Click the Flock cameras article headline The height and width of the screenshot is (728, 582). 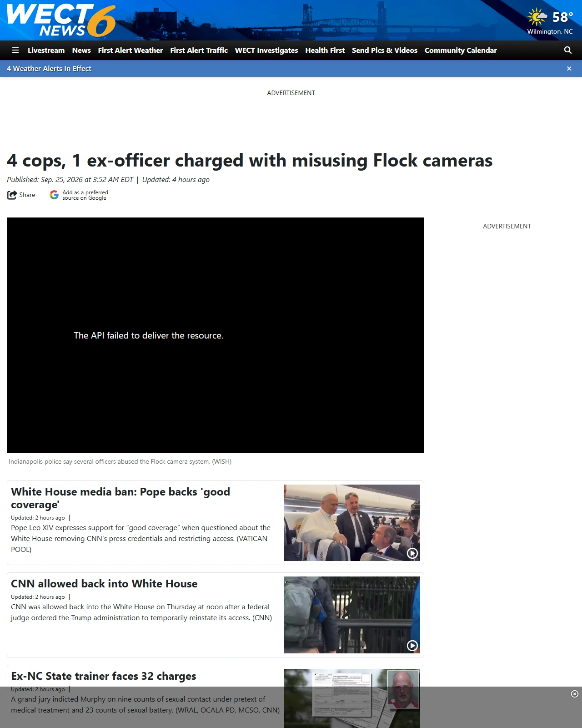250,161
